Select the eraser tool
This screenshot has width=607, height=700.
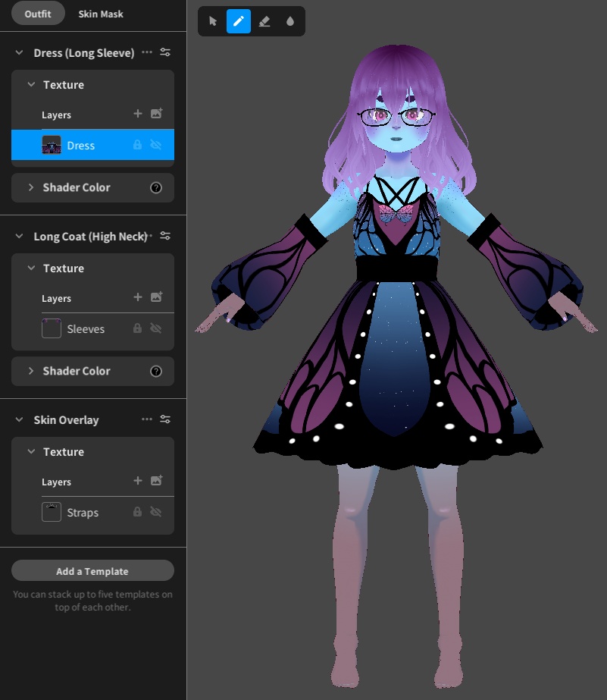264,21
